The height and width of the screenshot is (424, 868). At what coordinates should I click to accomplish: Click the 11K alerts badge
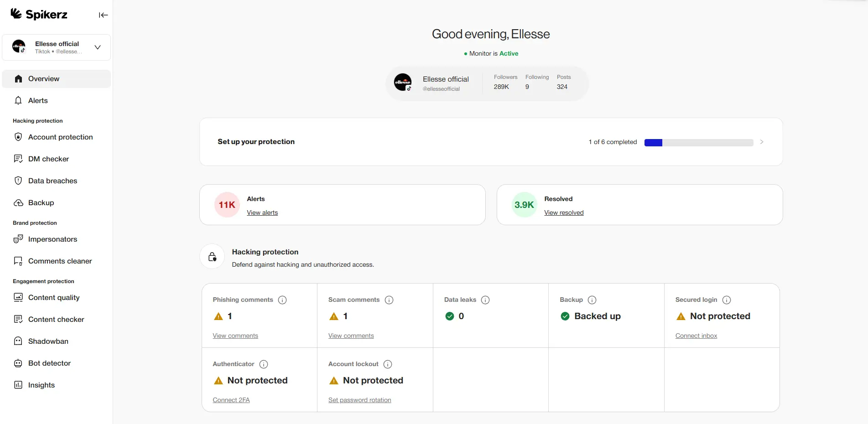pyautogui.click(x=227, y=205)
